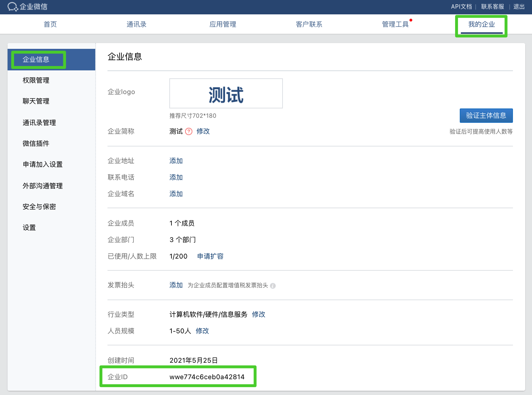Select 安全与保密 in the sidebar
The image size is (532, 395).
tap(39, 207)
